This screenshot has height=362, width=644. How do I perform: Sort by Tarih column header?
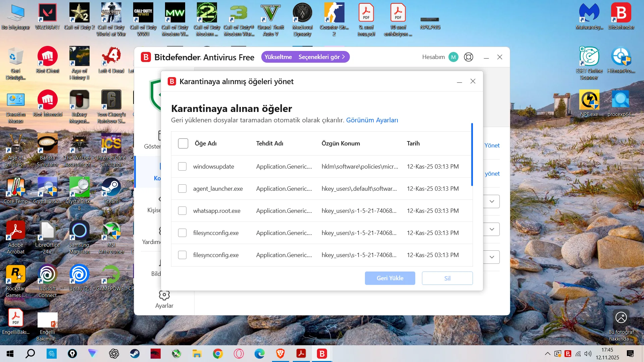point(413,143)
